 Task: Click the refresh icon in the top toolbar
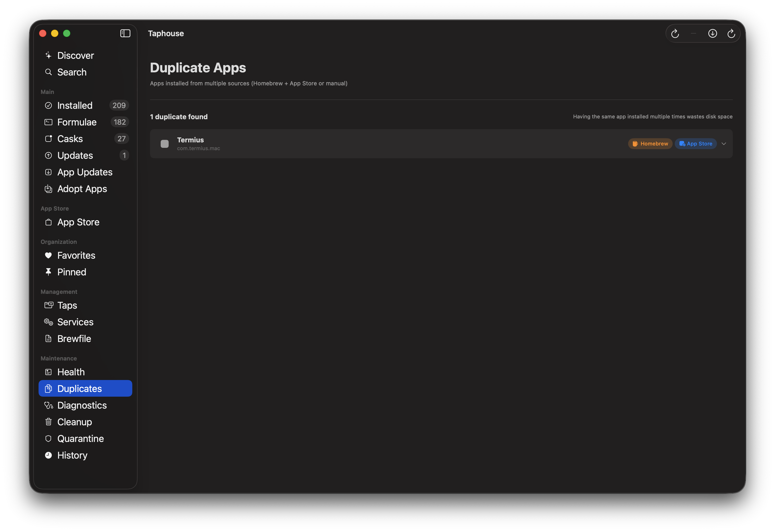click(675, 33)
